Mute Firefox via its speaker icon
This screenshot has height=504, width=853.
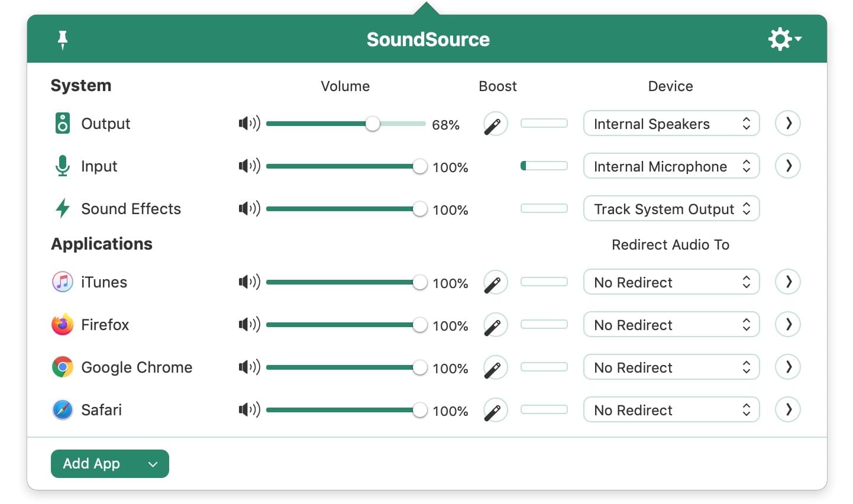point(249,324)
